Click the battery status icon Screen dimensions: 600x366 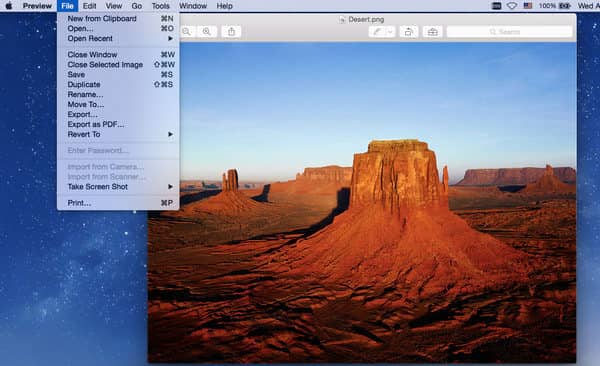pyautogui.click(x=565, y=6)
